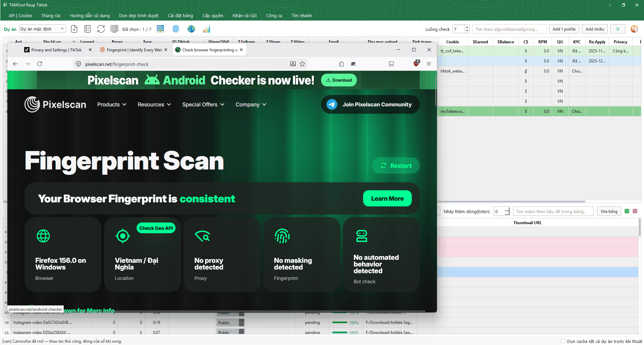Click the Join Pixelscan Community button
This screenshot has width=644, height=345.
[370, 104]
